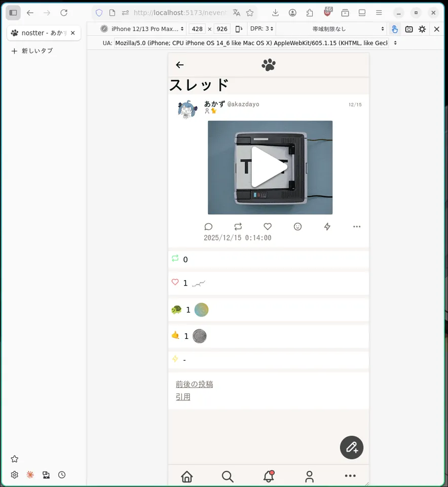Click the reply speech bubble icon
This screenshot has height=487, width=448.
point(208,227)
